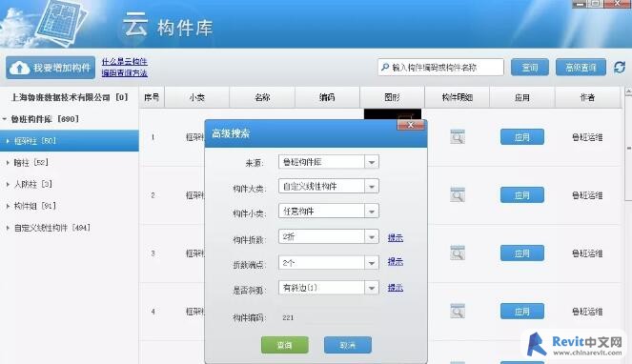
Task: Open component details magnifier in row 1
Action: pyautogui.click(x=458, y=136)
